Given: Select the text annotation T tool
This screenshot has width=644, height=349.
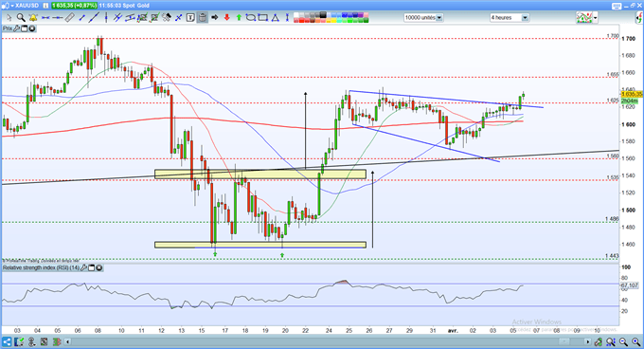Looking at the screenshot, I should coord(190,18).
